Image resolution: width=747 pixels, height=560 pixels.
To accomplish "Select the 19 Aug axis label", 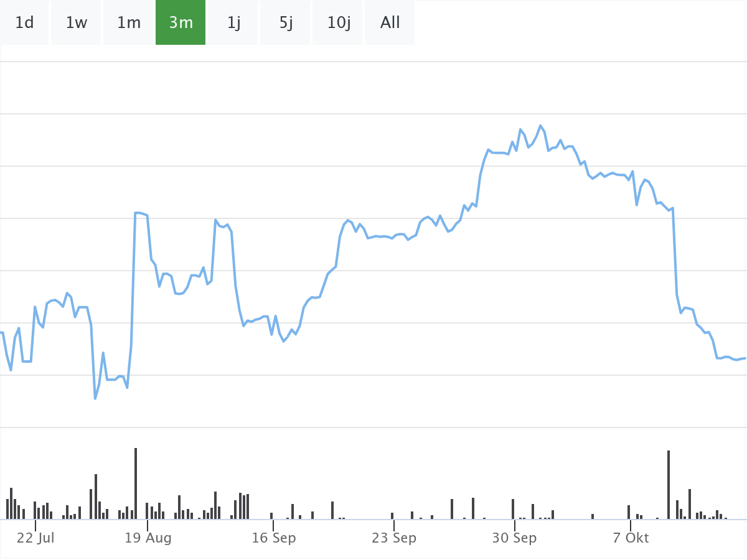I will 148,538.
